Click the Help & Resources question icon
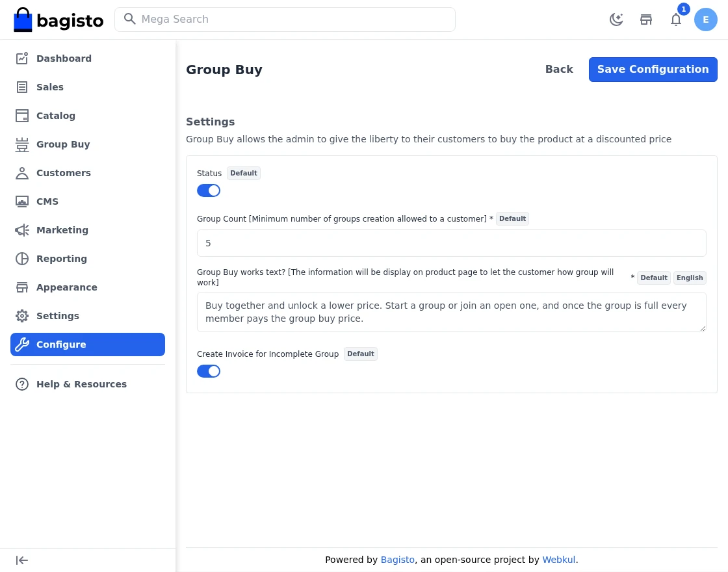Viewport: 728px width, 572px height. [22, 384]
